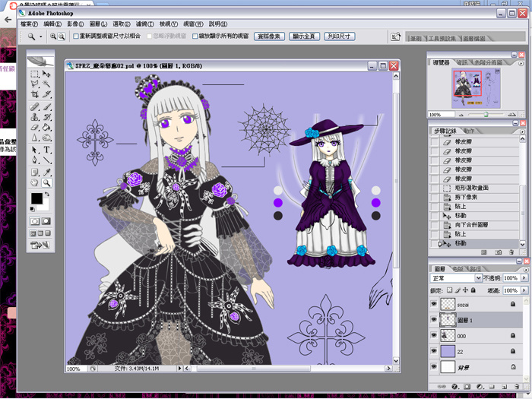Open the document status bar info arrow
This screenshot has width=532, height=399.
click(x=179, y=368)
